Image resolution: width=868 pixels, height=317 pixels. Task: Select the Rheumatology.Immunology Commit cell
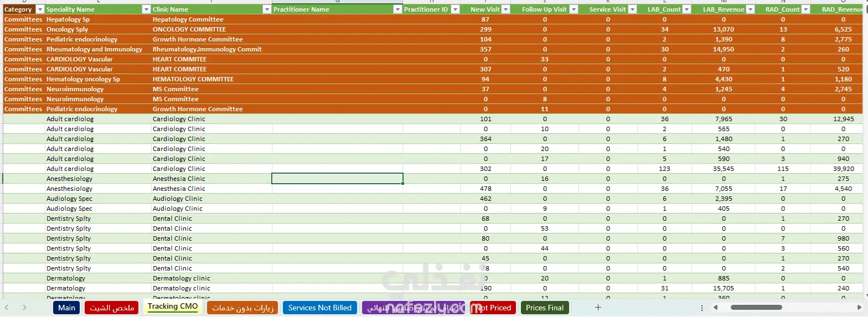coord(211,49)
